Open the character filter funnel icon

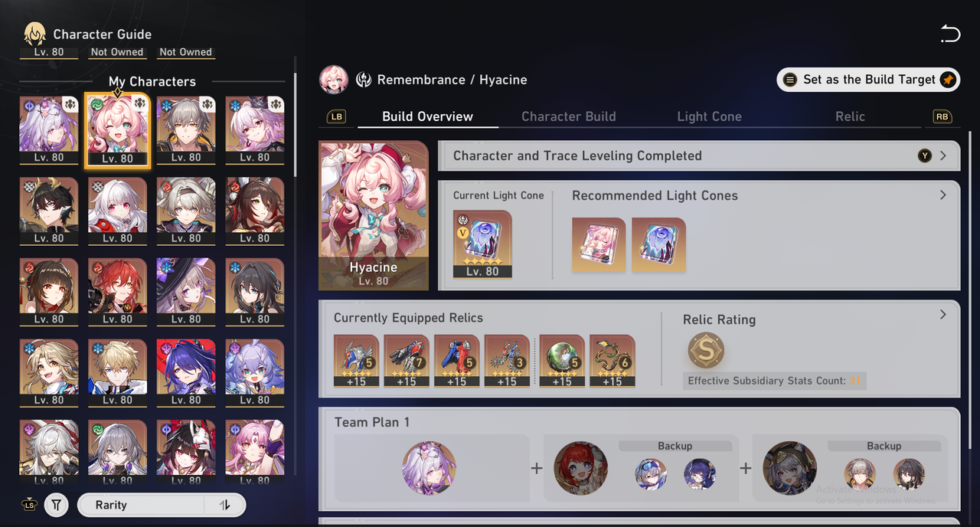(x=57, y=505)
